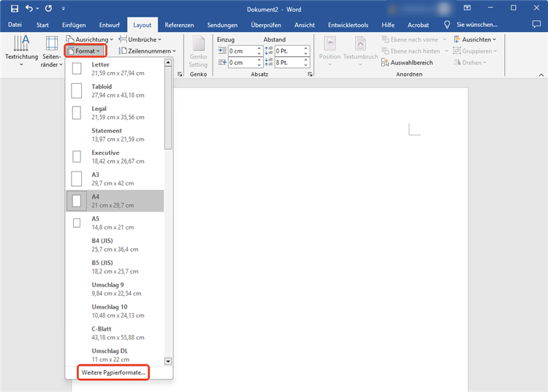This screenshot has width=548, height=392.
Task: Open the Gruppieren dropdown
Action: click(x=475, y=51)
